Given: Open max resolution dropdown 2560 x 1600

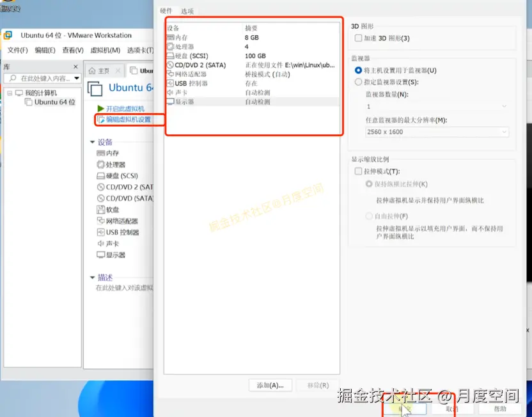Looking at the screenshot, I should click(x=437, y=132).
